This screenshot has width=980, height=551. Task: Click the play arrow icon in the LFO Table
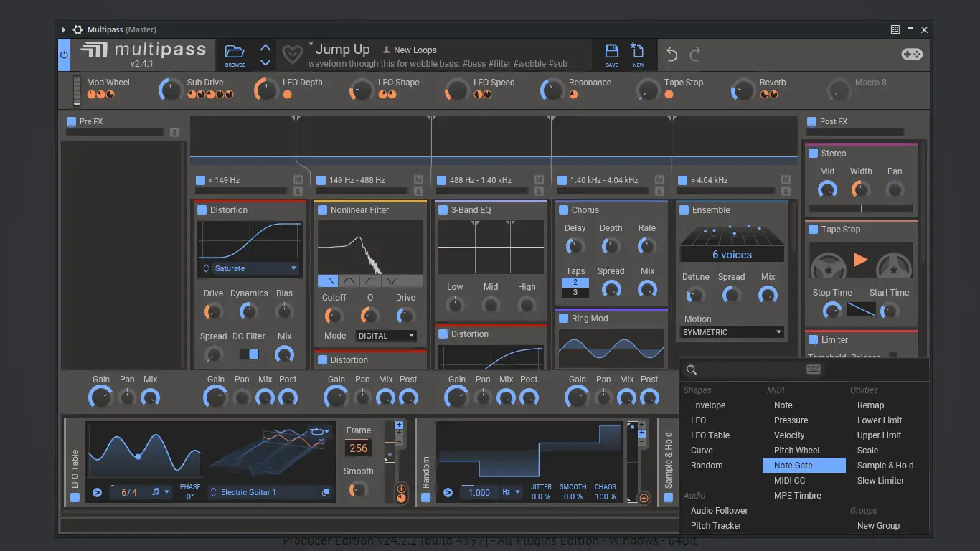click(97, 492)
